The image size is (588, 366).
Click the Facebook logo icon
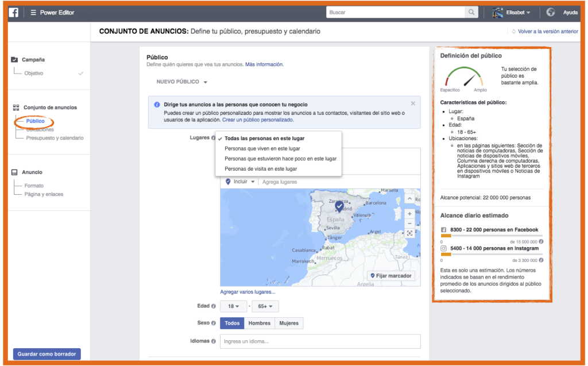[x=14, y=12]
